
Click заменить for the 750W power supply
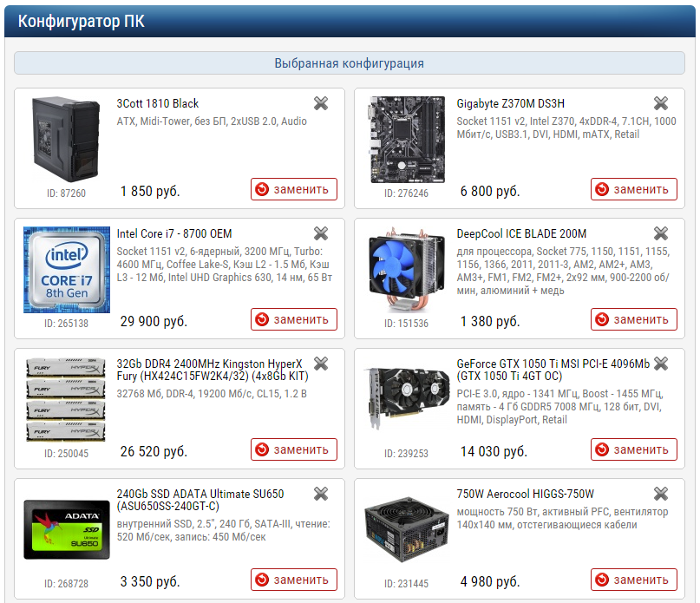pos(634,580)
